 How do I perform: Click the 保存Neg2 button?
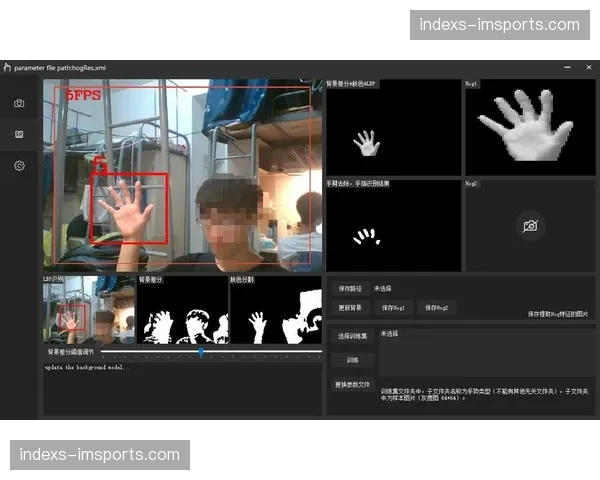coord(439,307)
